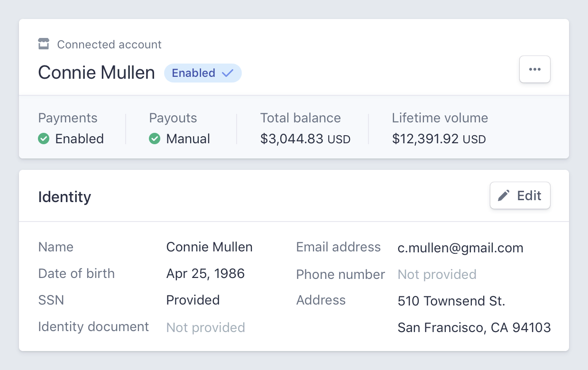Click the 510 Townsend St. address line

click(x=451, y=301)
